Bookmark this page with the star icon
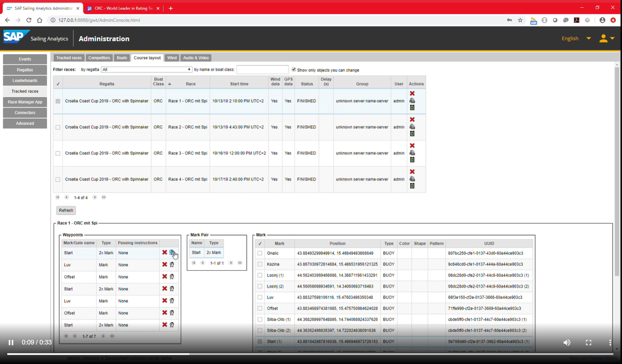The width and height of the screenshot is (622, 364). [x=520, y=20]
